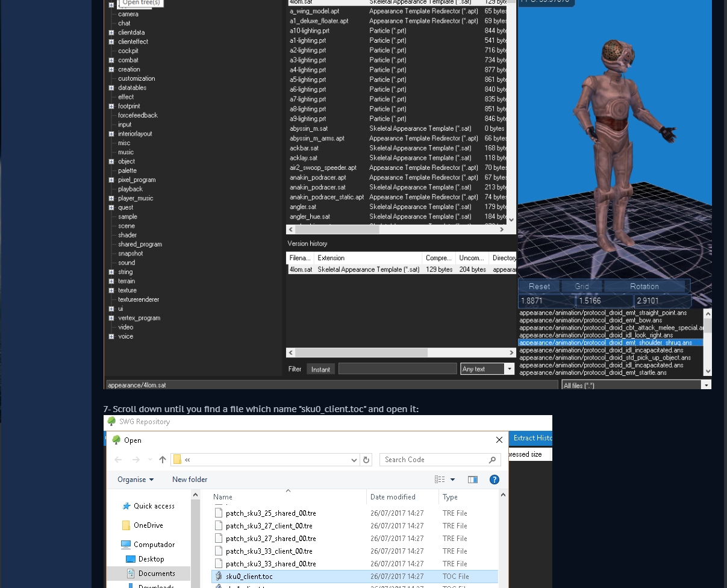
Task: Click the Documents icon in navigation pane
Action: tap(131, 574)
